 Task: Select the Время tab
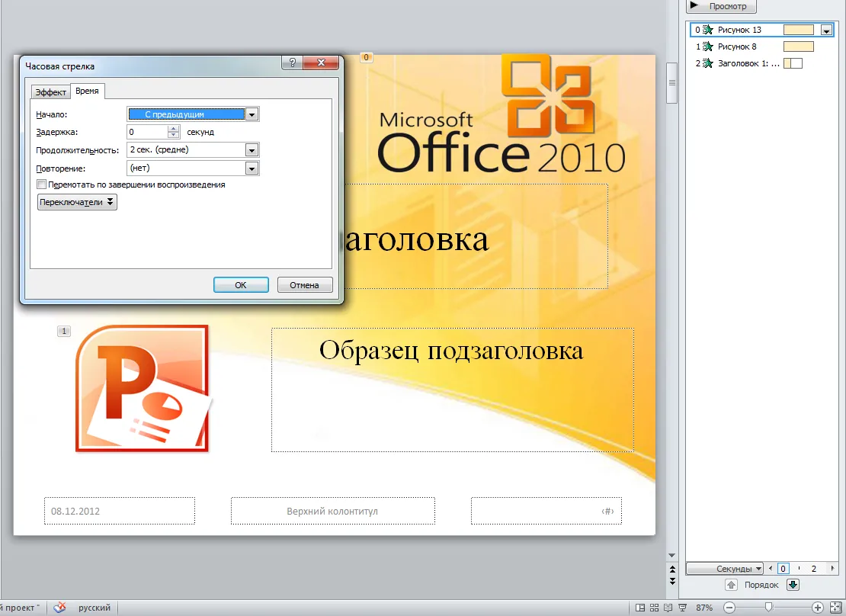click(x=87, y=91)
